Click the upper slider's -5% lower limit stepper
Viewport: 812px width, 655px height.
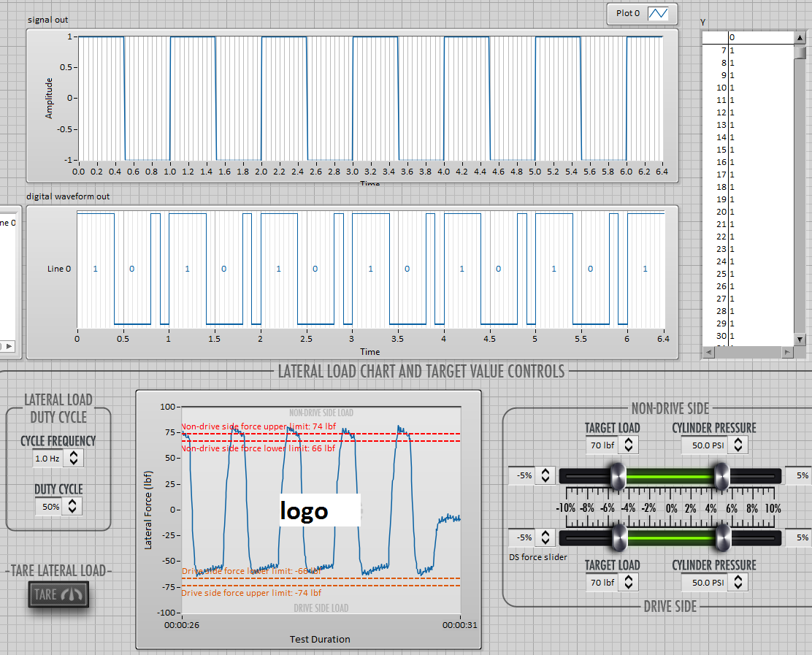click(x=545, y=475)
